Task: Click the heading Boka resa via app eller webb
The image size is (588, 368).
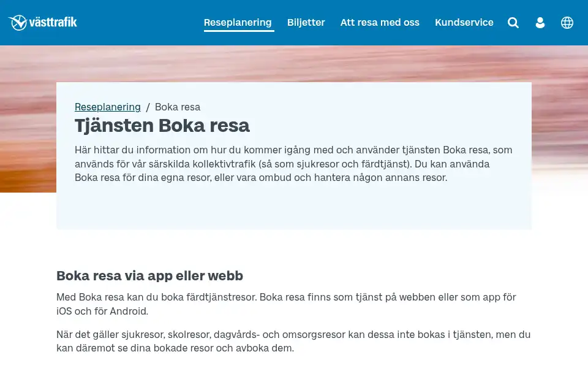Action: coord(149,276)
